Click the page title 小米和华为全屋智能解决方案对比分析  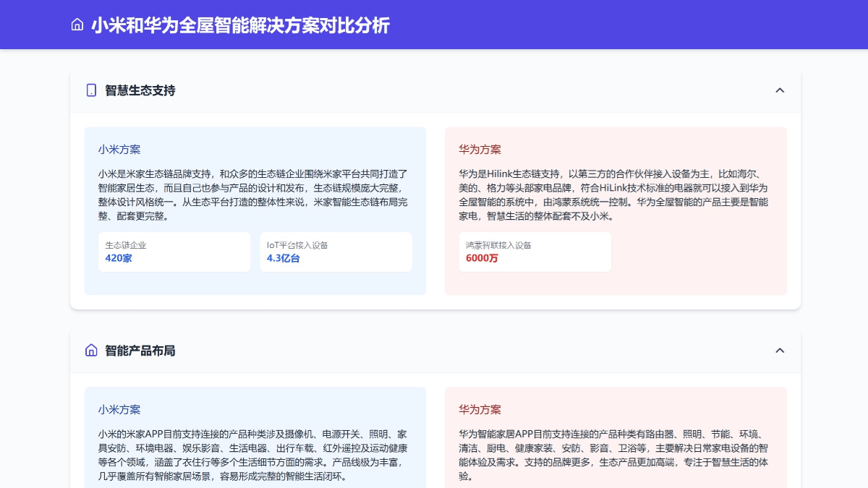(240, 25)
